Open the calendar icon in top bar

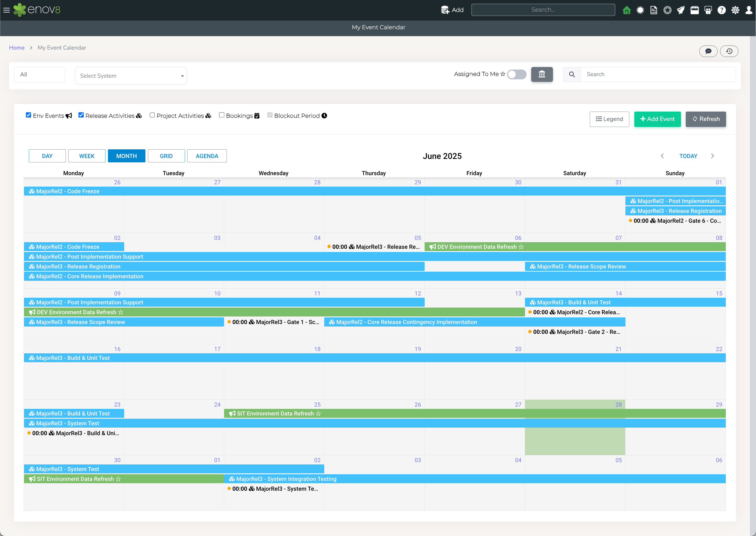tap(694, 10)
